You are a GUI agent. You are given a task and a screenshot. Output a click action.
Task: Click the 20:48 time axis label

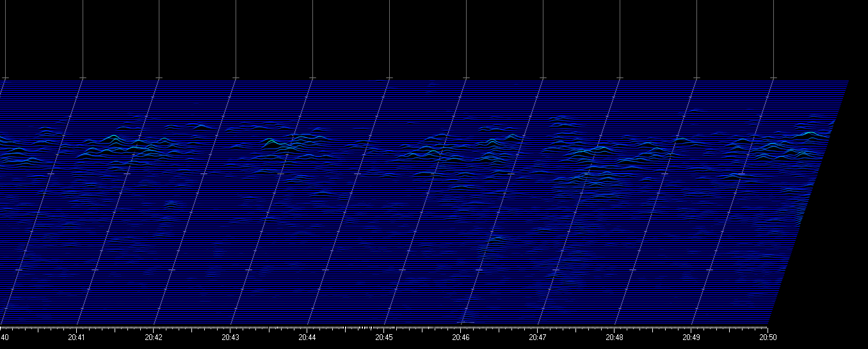(x=615, y=337)
